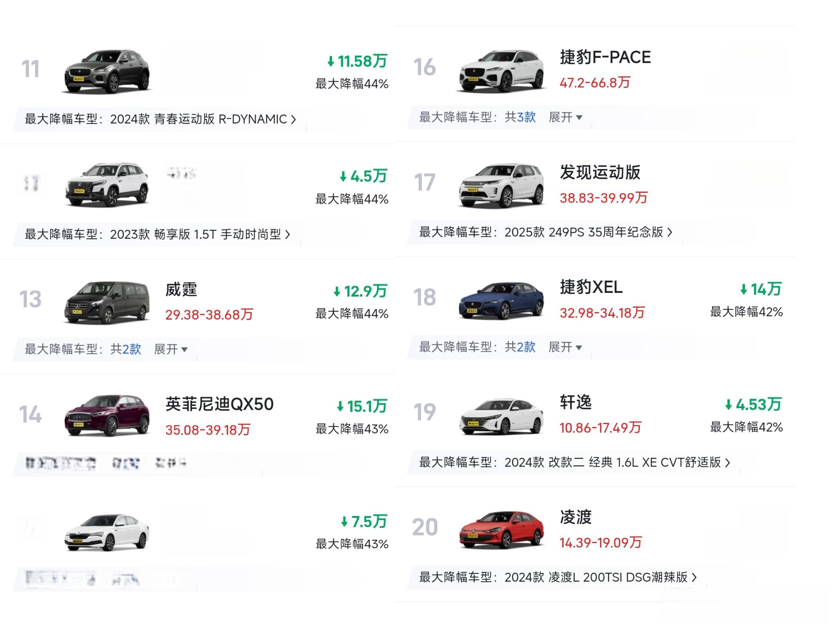
Task: Click the white 轩逸 sedan image
Action: pyautogui.click(x=501, y=416)
